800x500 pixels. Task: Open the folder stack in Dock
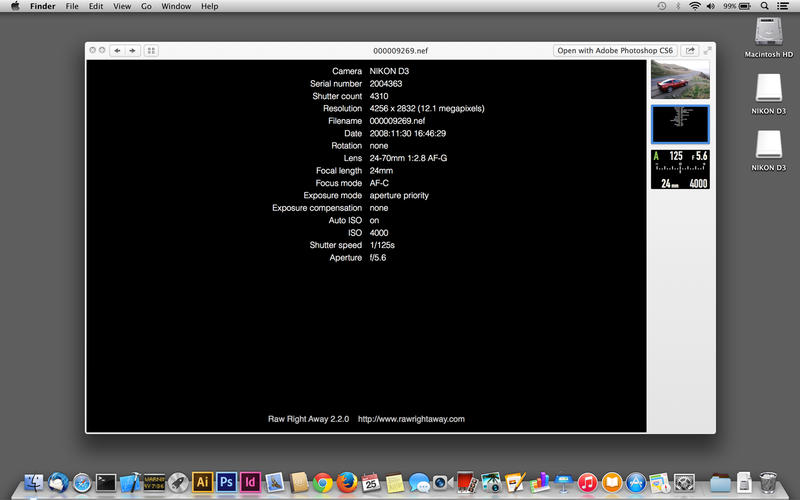point(720,482)
